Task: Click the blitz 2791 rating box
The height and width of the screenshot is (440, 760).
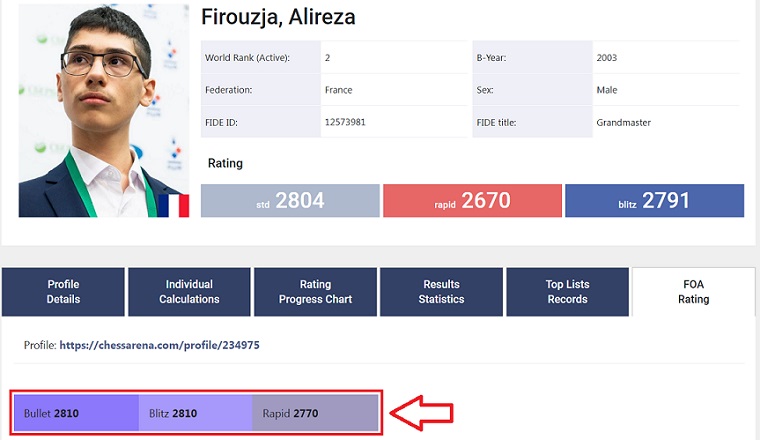Action: 654,201
